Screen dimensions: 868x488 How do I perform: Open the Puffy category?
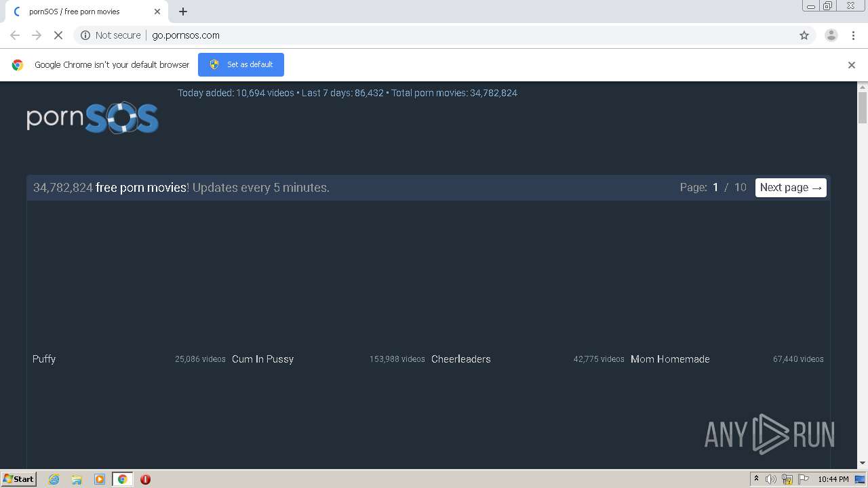point(44,359)
